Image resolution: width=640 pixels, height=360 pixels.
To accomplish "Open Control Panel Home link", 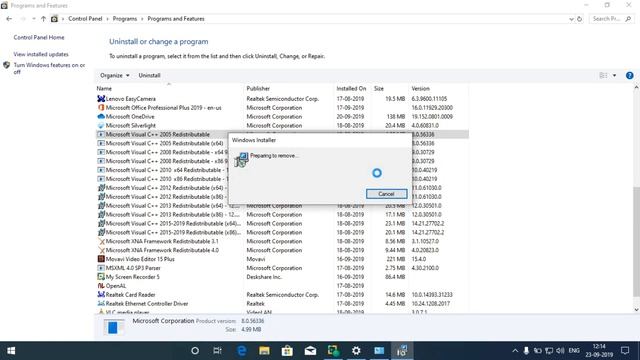I will pos(39,38).
